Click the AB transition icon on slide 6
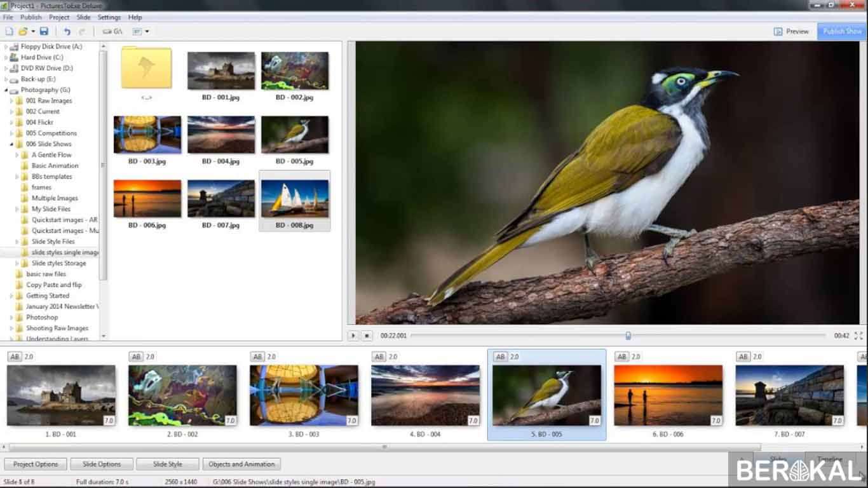Viewport: 868px width, 488px height. coord(621,357)
